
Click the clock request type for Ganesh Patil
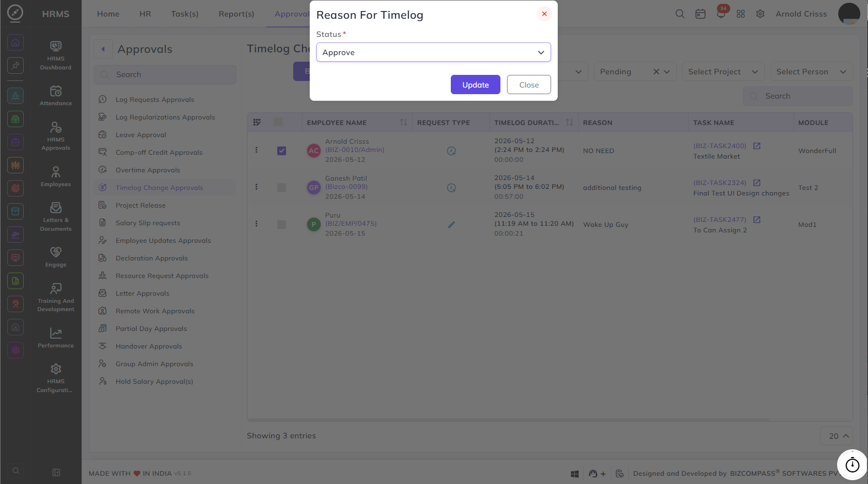click(x=451, y=188)
